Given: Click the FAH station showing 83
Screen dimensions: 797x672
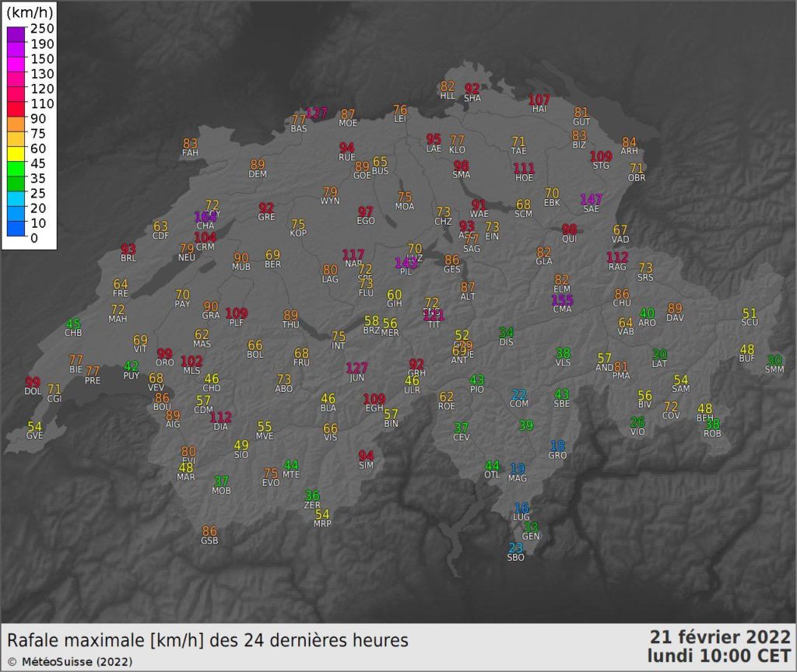Looking at the screenshot, I should [x=190, y=144].
